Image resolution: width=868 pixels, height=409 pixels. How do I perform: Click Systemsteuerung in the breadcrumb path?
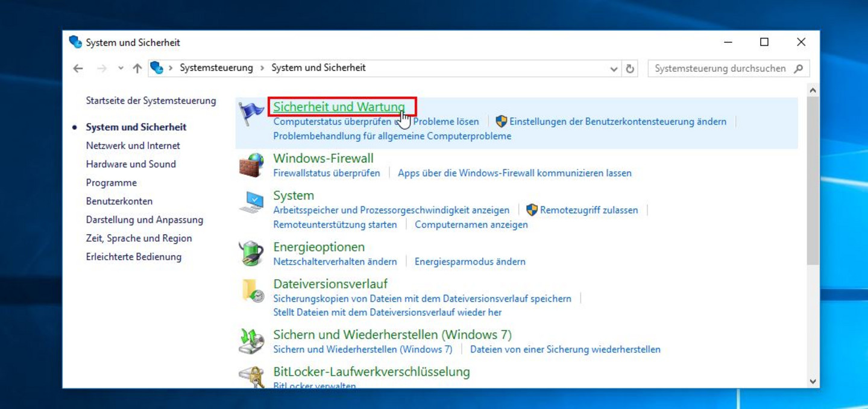216,68
